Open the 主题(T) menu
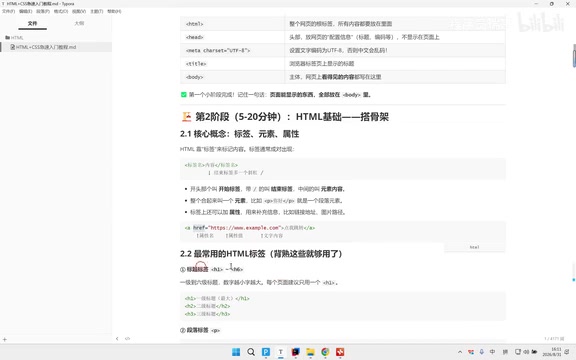 click(97, 11)
